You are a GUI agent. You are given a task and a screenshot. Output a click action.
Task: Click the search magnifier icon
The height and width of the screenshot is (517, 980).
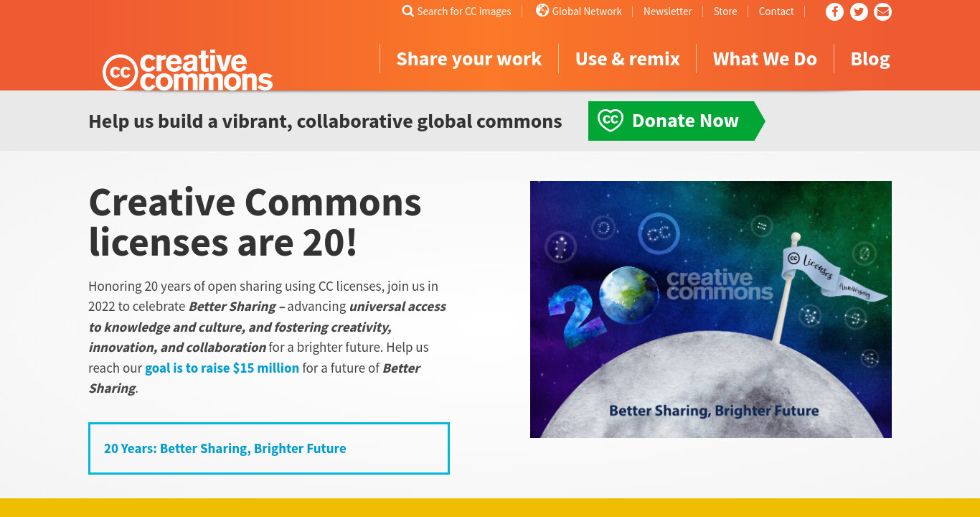pyautogui.click(x=408, y=11)
